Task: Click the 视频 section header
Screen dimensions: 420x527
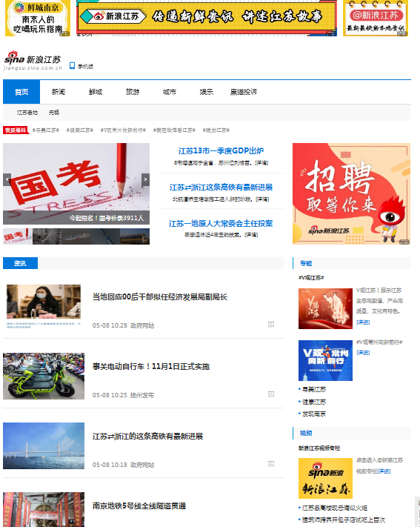Action: (x=306, y=433)
